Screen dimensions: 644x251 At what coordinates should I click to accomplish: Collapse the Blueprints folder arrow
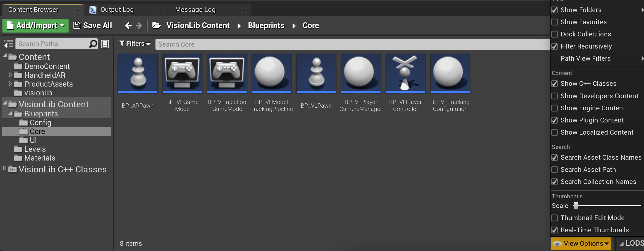10,113
